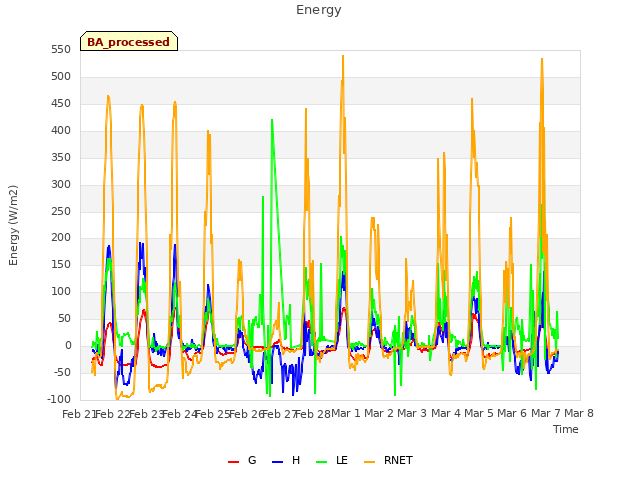
Task: Click the Time x-axis label
Action: (566, 429)
